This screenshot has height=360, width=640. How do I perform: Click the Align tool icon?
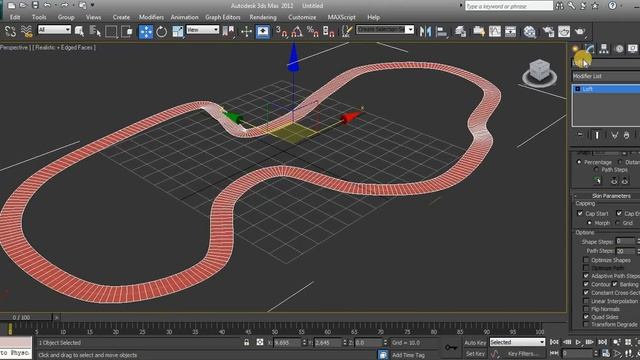441,31
